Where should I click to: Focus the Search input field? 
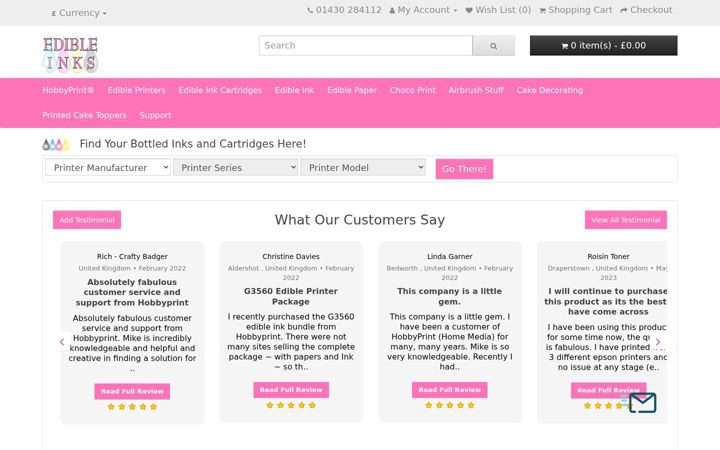366,45
